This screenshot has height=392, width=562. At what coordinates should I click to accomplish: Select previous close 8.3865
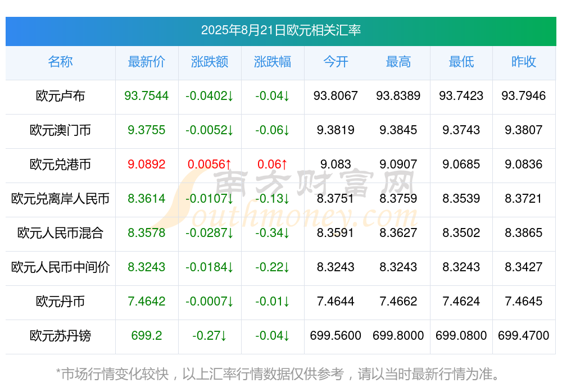point(524,233)
